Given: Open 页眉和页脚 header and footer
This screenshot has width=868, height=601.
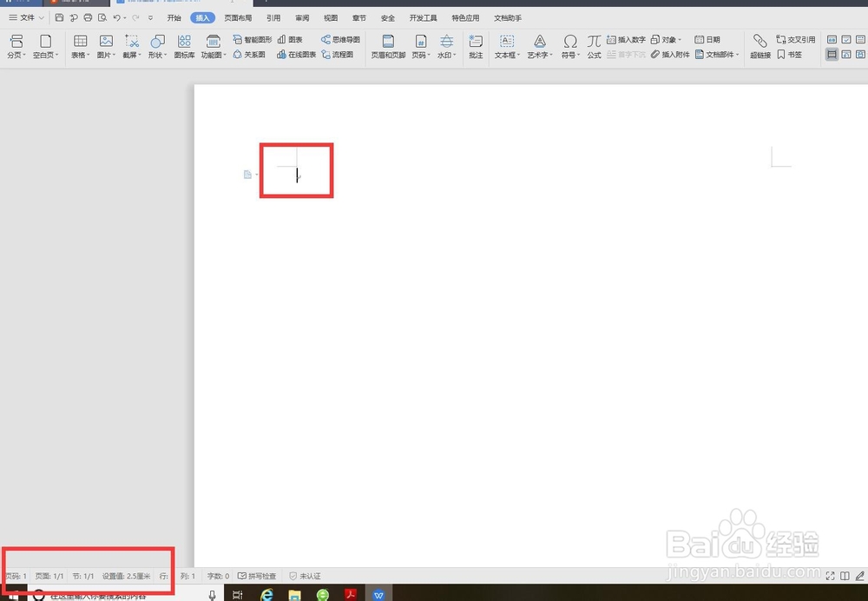Looking at the screenshot, I should point(388,46).
